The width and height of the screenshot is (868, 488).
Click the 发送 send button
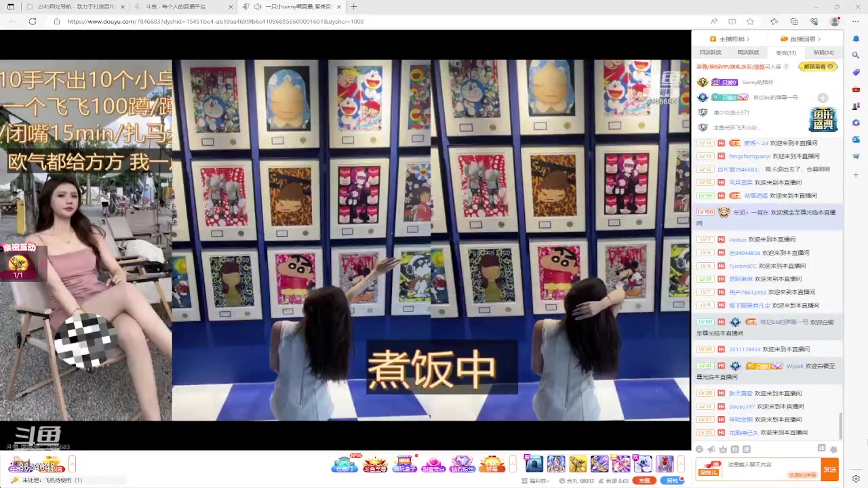pyautogui.click(x=830, y=469)
